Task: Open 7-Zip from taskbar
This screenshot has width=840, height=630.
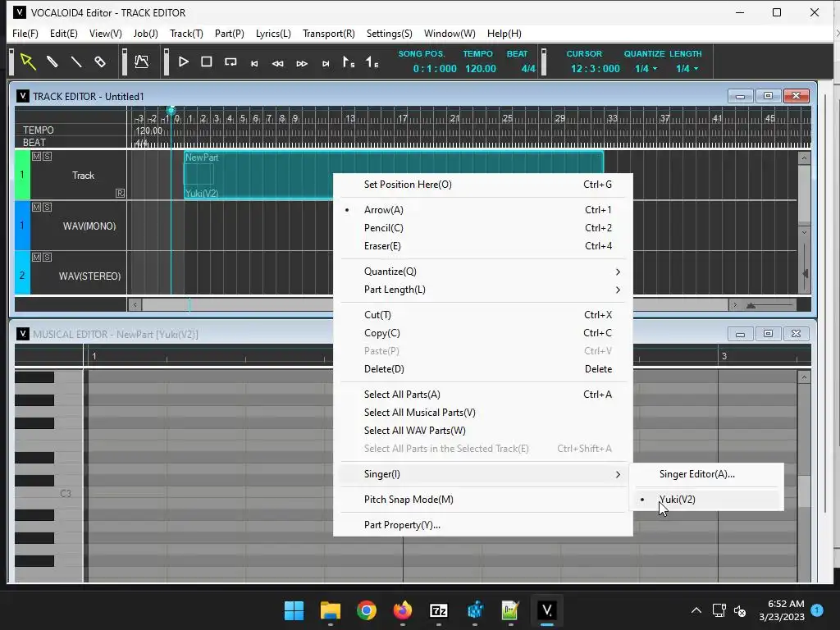Action: coord(438,610)
